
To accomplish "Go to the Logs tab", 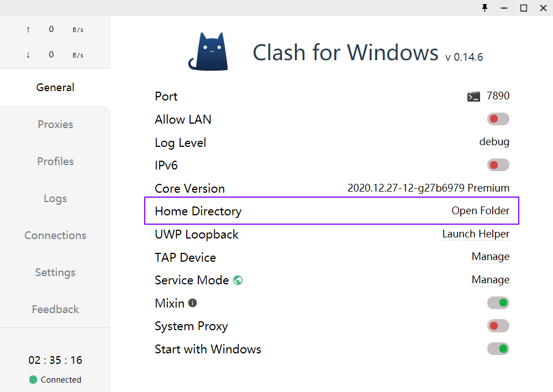I will pos(55,198).
